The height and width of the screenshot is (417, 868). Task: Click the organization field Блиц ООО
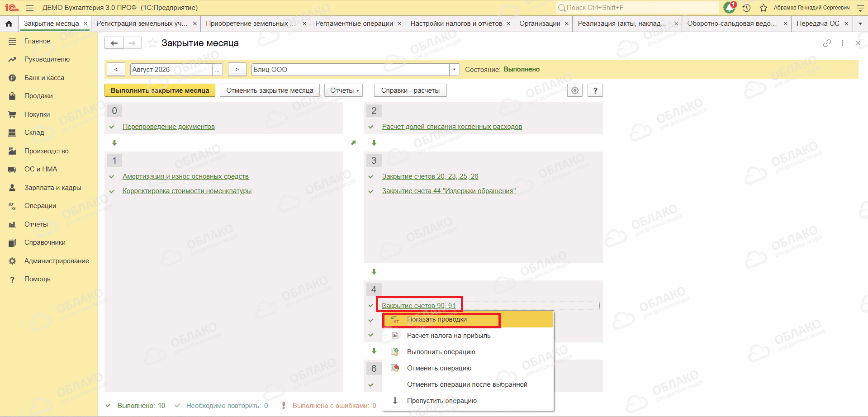click(x=351, y=70)
